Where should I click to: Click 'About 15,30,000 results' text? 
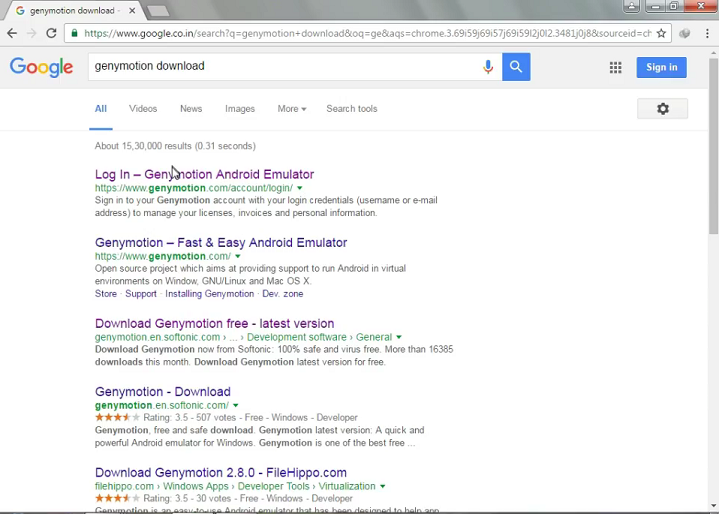[x=143, y=146]
